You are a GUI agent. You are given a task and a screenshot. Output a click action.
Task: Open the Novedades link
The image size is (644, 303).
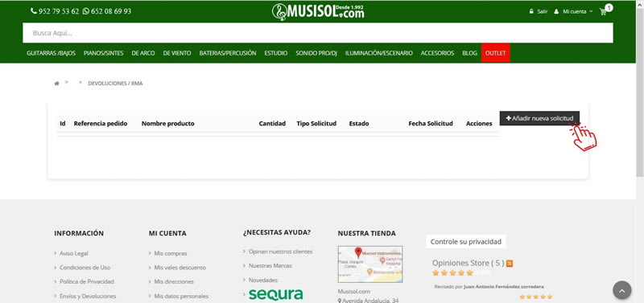tap(263, 280)
